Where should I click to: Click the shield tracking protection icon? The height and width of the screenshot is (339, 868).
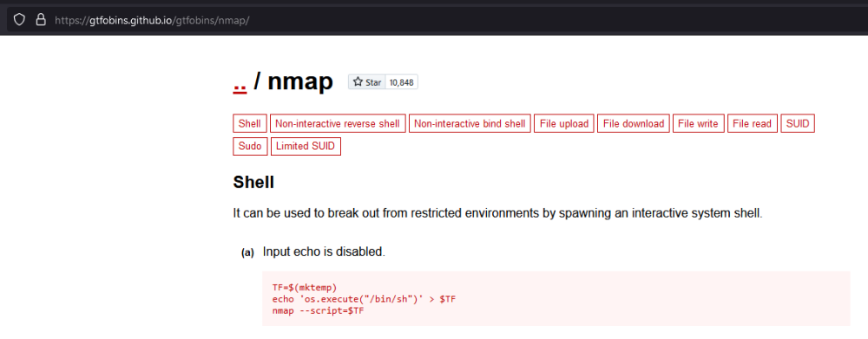click(x=19, y=21)
